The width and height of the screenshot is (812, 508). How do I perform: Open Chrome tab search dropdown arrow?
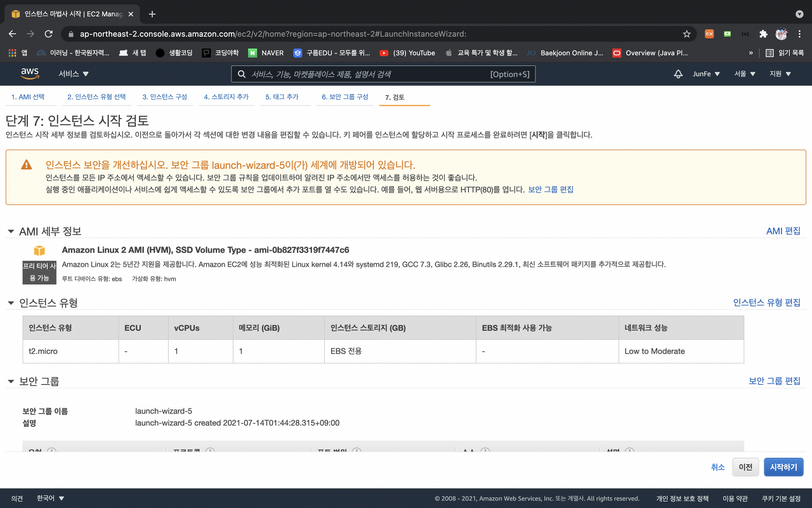(x=799, y=14)
